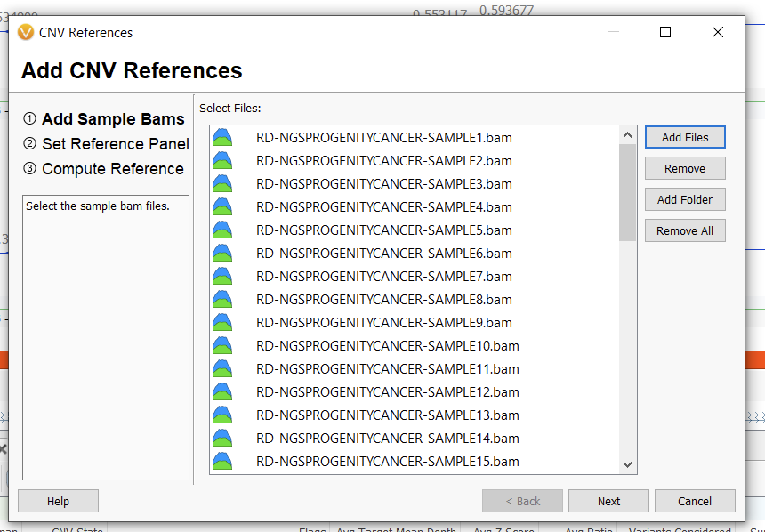Click the SAMPLE9.bam file icon
The image size is (765, 532).
click(221, 323)
